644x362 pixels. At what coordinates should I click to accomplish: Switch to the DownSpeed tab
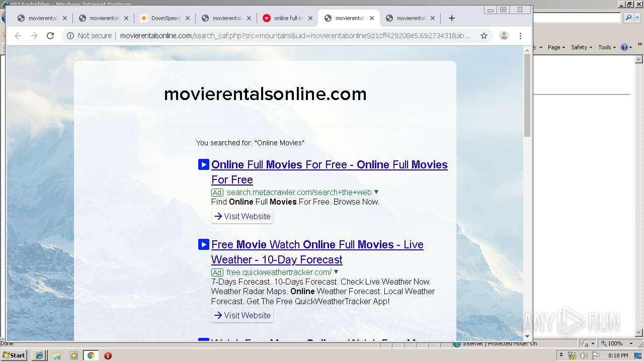coord(165,18)
